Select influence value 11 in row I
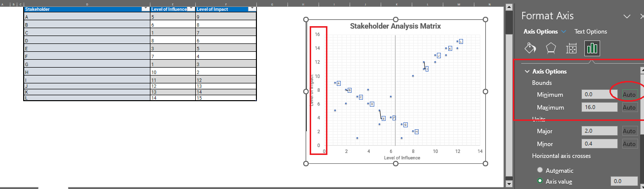This screenshot has width=644, height=189. click(x=173, y=80)
